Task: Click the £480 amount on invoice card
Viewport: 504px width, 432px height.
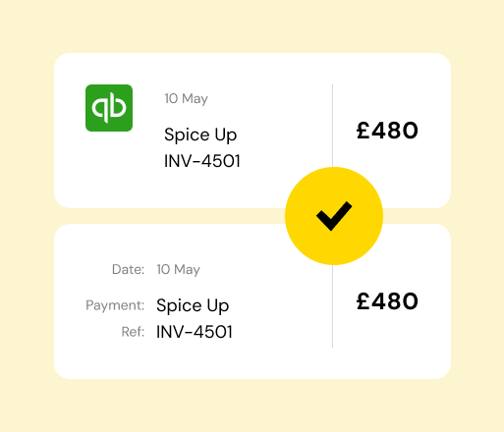Action: pos(387,131)
